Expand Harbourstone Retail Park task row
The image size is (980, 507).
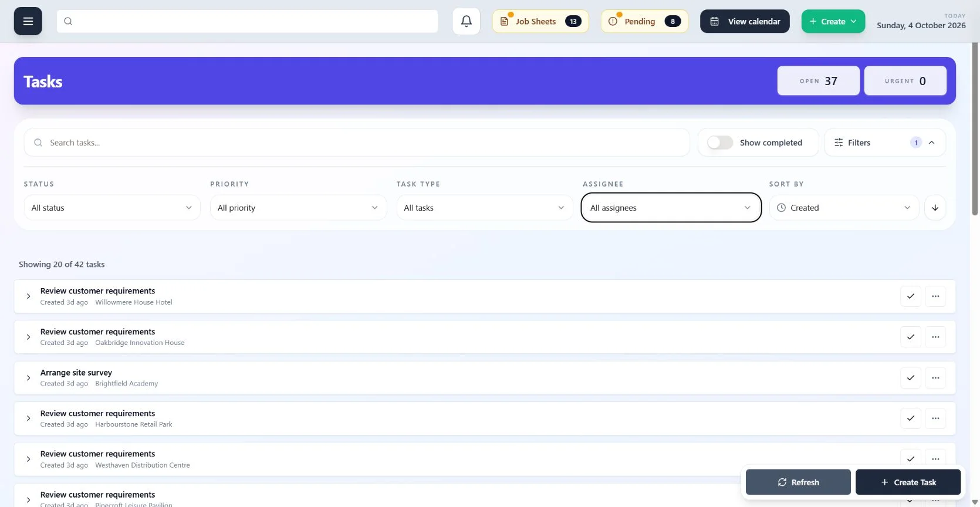(x=28, y=418)
